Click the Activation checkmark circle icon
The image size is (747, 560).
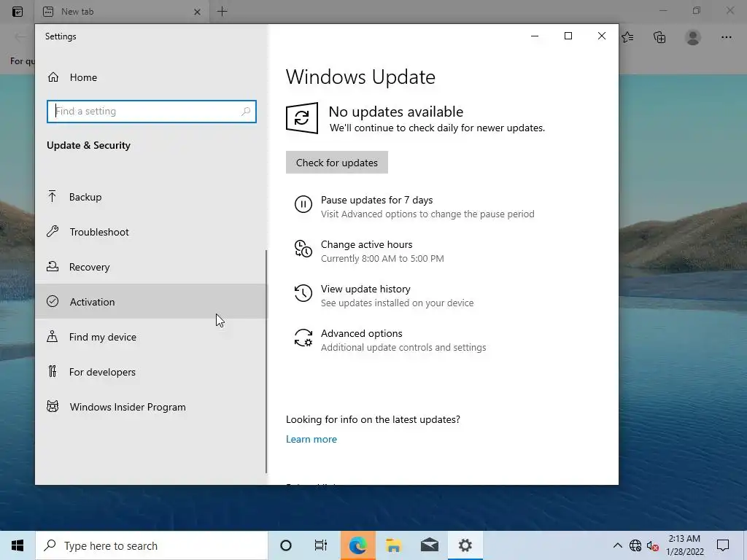point(53,301)
